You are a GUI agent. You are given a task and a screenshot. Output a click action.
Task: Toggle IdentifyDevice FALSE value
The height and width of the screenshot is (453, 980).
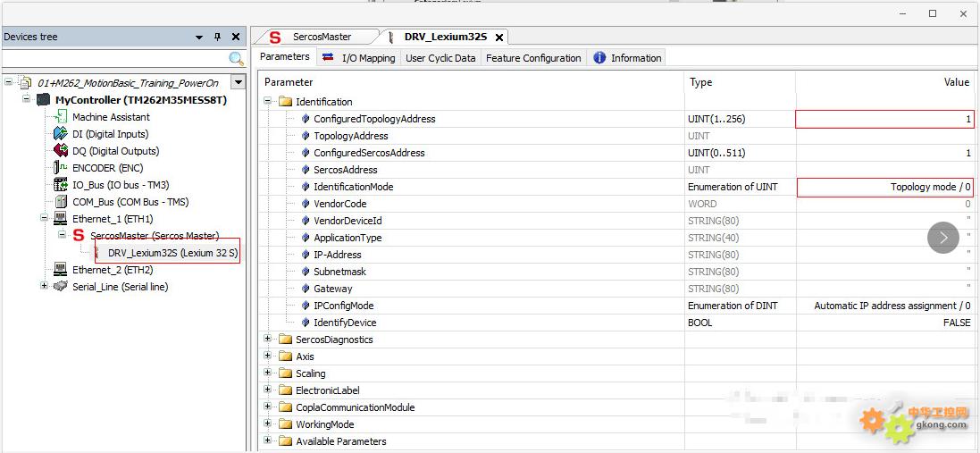[x=884, y=323]
